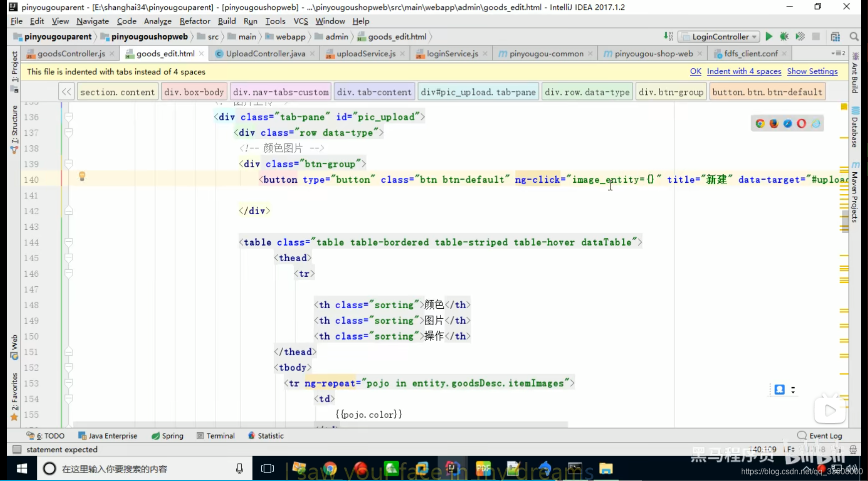Open in Internet Explorer browser icon
868x481 pixels.
(816, 123)
